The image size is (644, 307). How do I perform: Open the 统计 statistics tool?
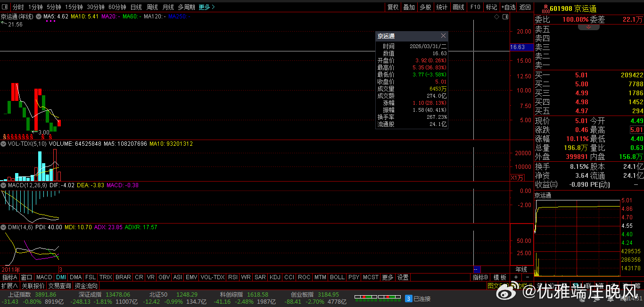[x=442, y=7]
